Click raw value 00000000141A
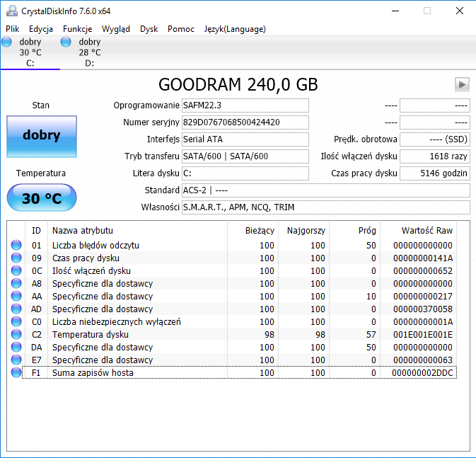Screen dimensions: 476x458 (423, 258)
